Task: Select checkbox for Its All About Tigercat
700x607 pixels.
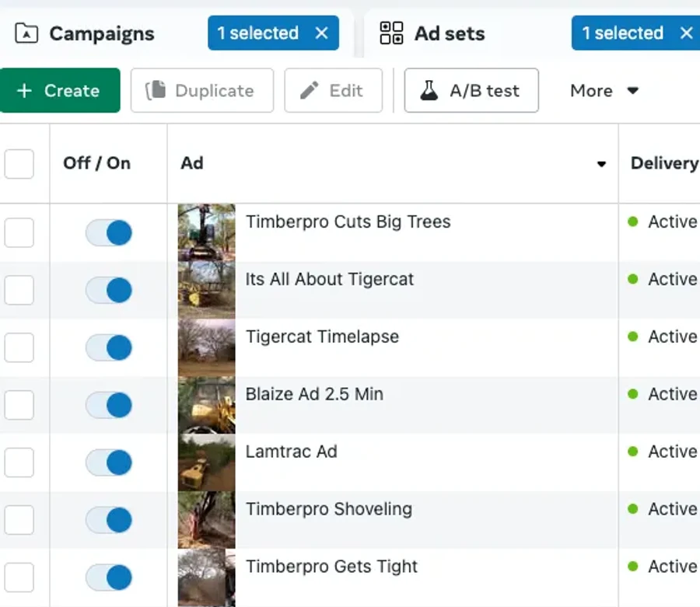Action: (x=19, y=290)
